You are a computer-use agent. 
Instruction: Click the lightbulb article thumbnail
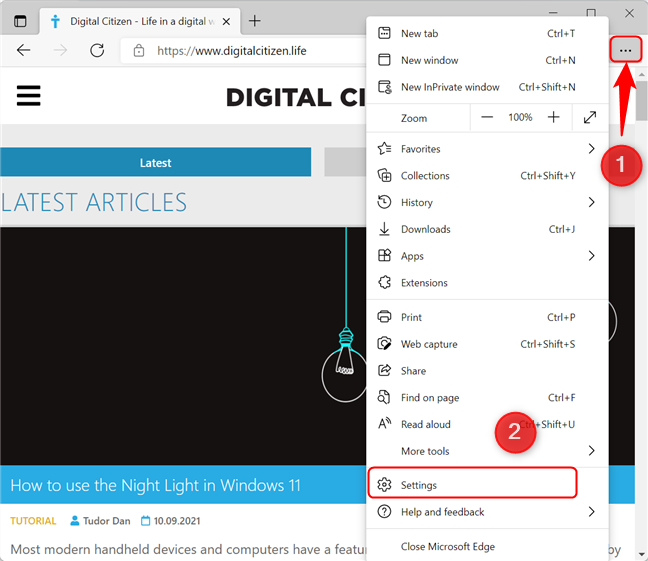coord(183,346)
